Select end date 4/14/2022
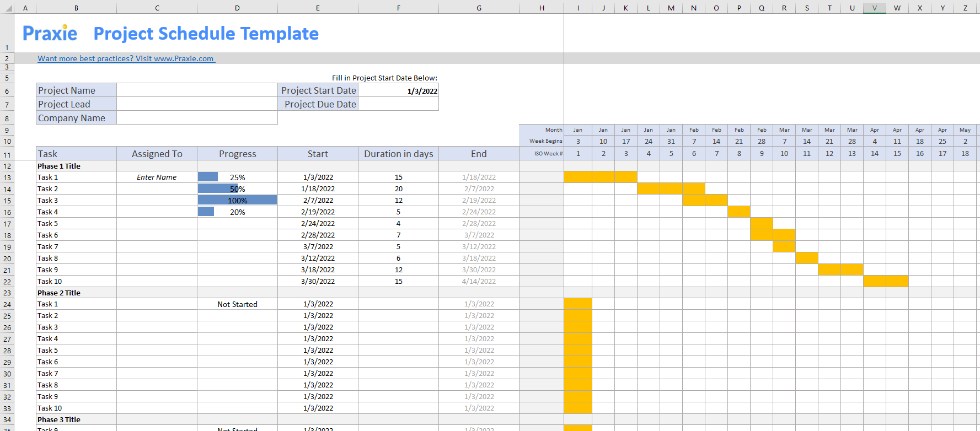980x431 pixels. click(x=479, y=282)
